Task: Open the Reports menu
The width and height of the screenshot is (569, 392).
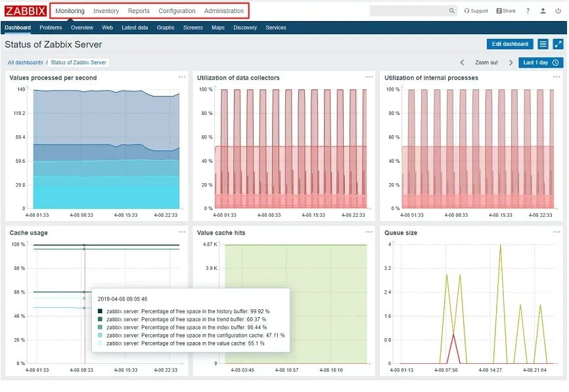Action: pos(139,11)
